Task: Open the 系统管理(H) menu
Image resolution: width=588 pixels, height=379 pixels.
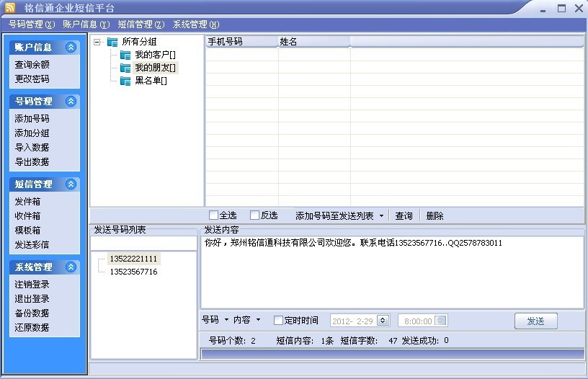Action: [x=196, y=24]
